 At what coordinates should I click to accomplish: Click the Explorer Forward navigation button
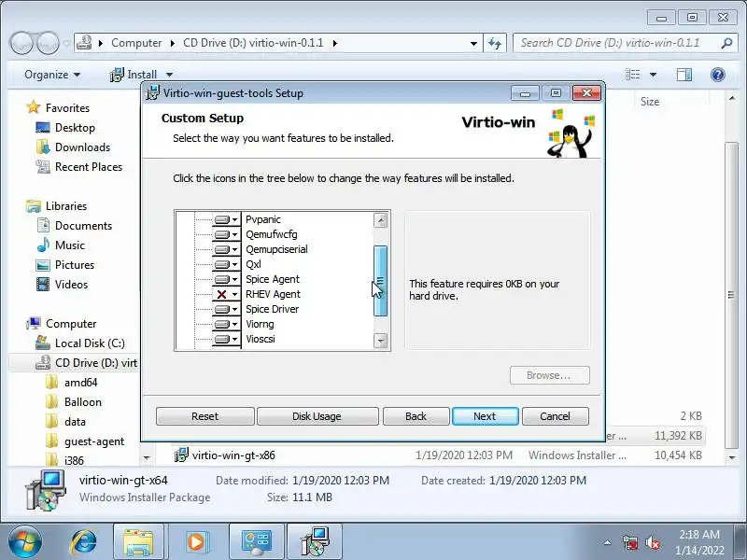tap(49, 43)
